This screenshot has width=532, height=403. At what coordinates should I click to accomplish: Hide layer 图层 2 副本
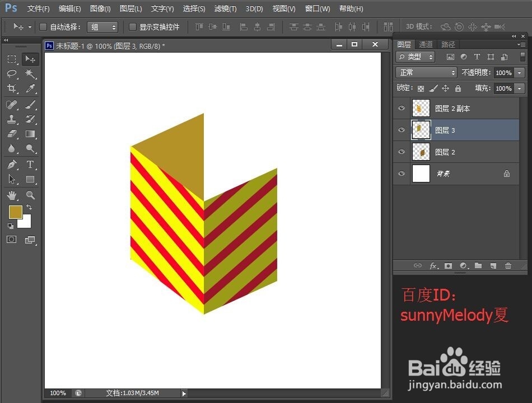coord(402,108)
